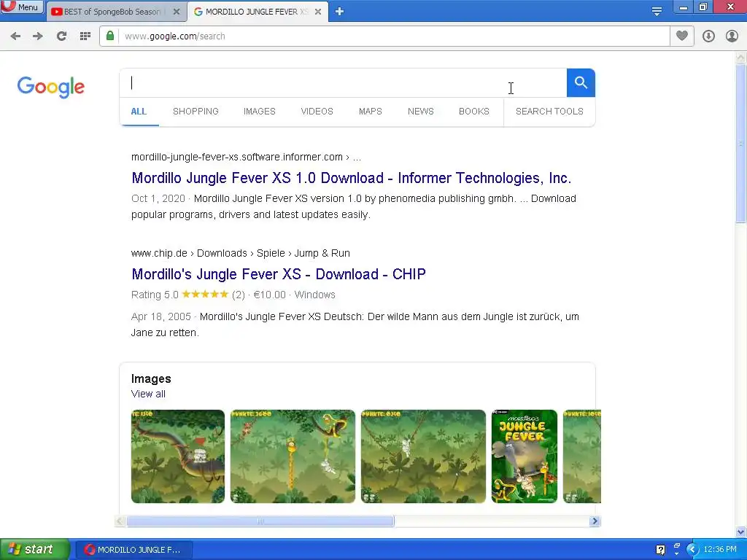
Task: Open Mordillo's Jungle Fever XS CHIP link
Action: [279, 274]
